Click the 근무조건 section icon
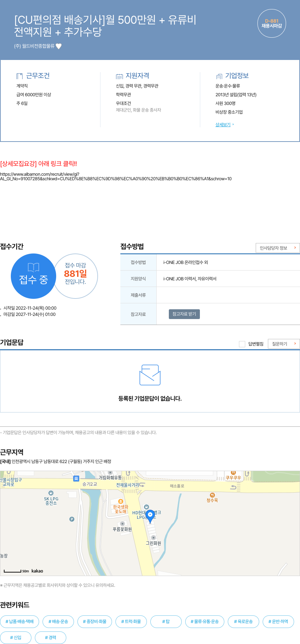This screenshot has height=644, width=300. point(20,76)
